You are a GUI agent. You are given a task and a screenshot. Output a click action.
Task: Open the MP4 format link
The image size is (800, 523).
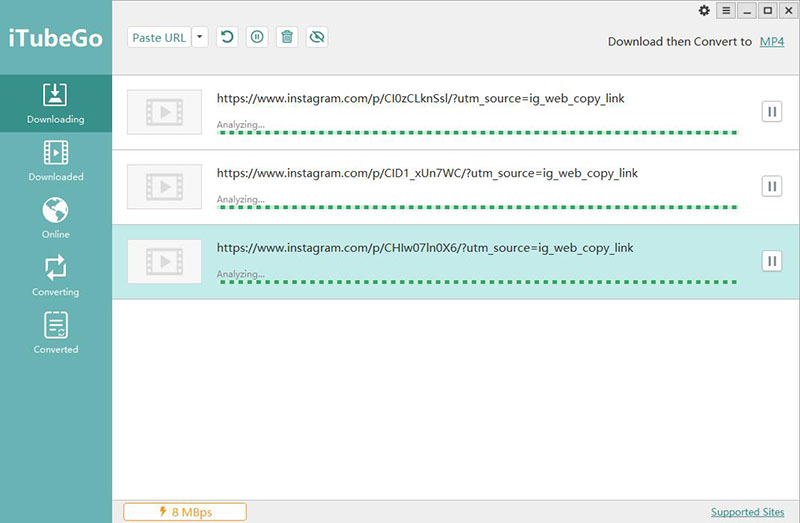pyautogui.click(x=771, y=42)
